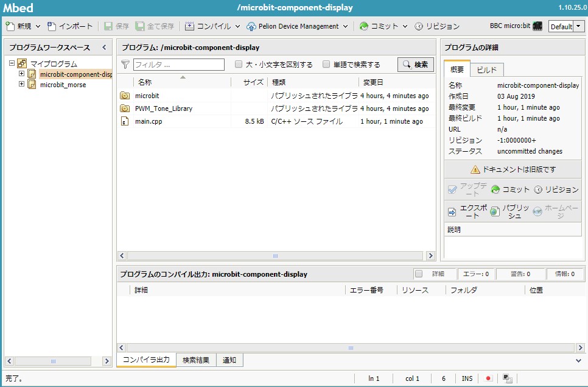Screen dimensions: 588x387
Task: Click the Compile (コンパイル) icon
Action: 189,26
